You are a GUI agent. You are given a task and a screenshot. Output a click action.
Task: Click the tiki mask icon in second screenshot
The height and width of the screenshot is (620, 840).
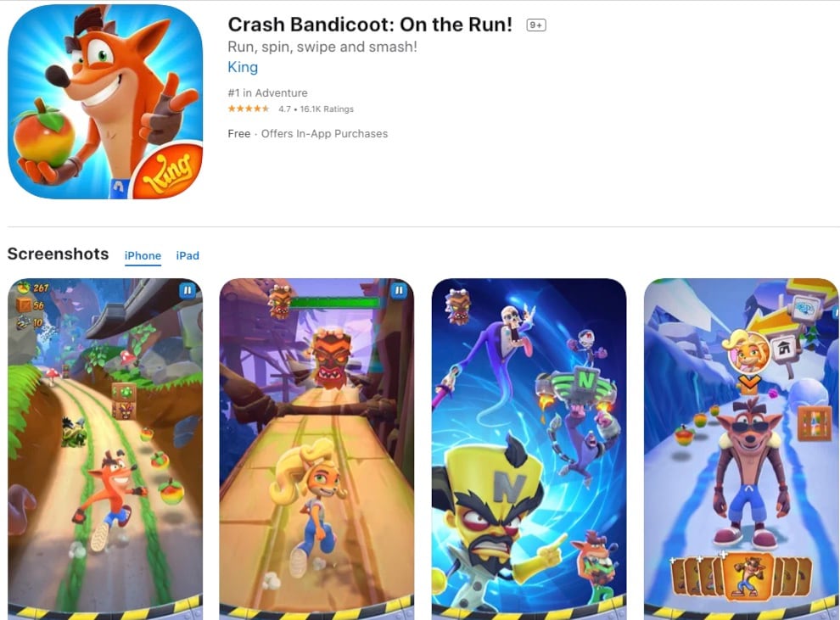pyautogui.click(x=280, y=303)
